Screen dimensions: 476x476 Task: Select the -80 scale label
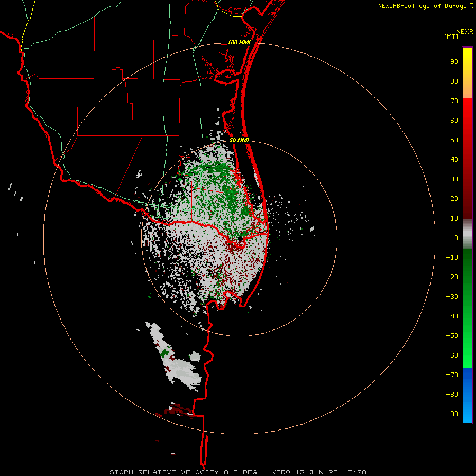[452, 395]
